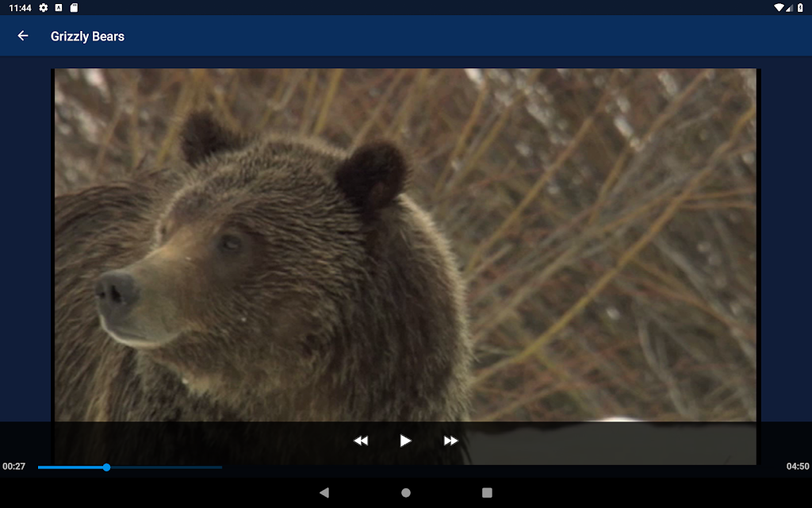Fast forward the video playback

pyautogui.click(x=450, y=441)
